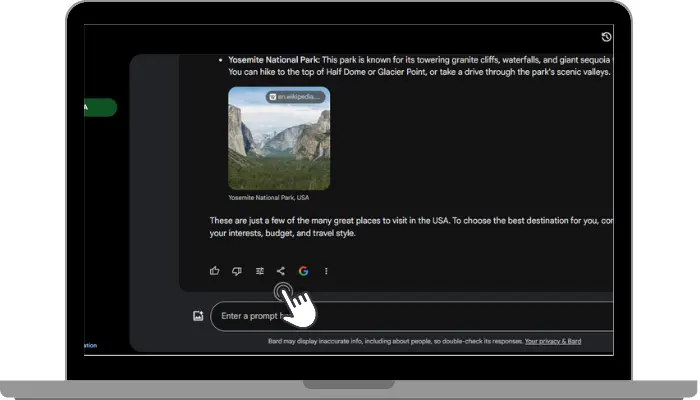The width and height of the screenshot is (700, 400).
Task: Click the upload image icon
Action: (198, 316)
